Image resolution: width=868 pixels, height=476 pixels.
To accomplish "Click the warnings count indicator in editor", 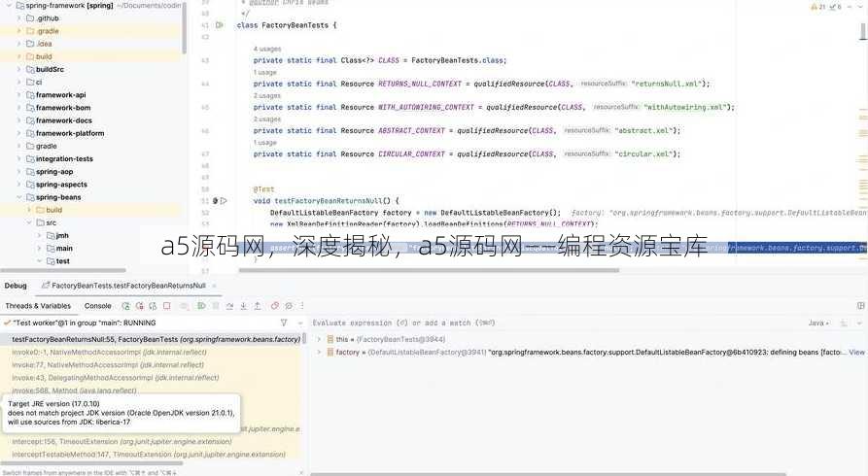I will [818, 7].
